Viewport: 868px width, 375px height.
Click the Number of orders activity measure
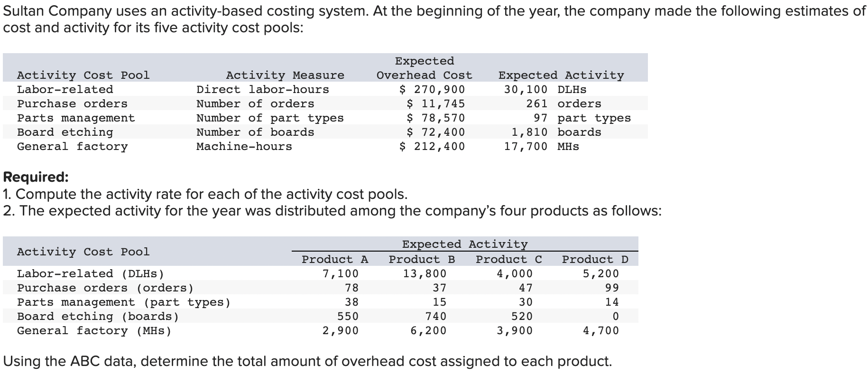[255, 103]
